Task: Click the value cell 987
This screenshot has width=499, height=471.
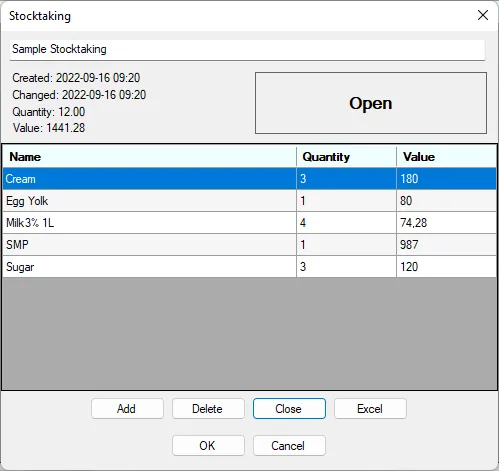Action: [x=446, y=245]
